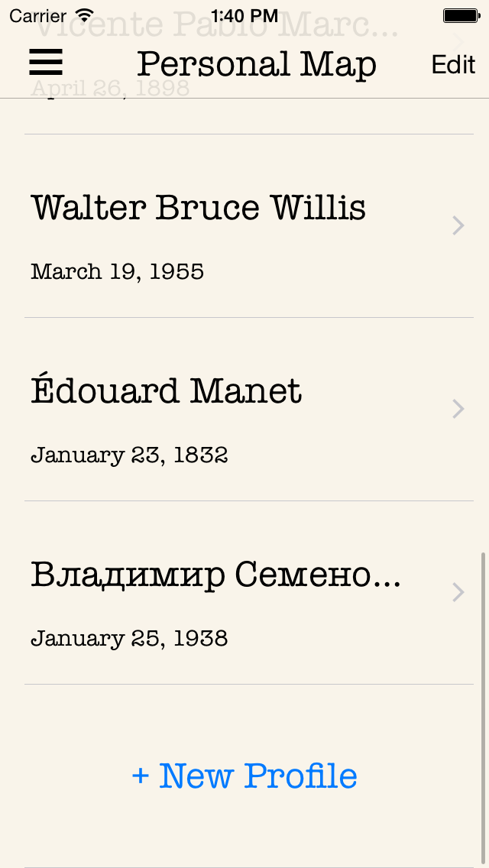
Task: Tap the Carrier label
Action: (x=37, y=15)
